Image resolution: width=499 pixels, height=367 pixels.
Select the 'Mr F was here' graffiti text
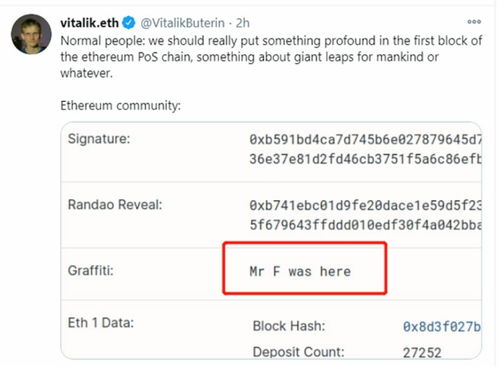[300, 271]
